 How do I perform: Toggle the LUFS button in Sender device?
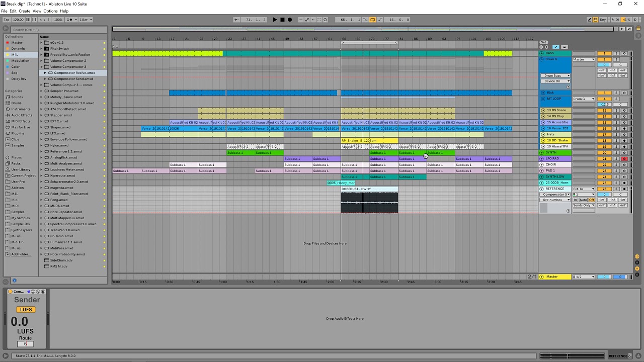[x=26, y=310]
